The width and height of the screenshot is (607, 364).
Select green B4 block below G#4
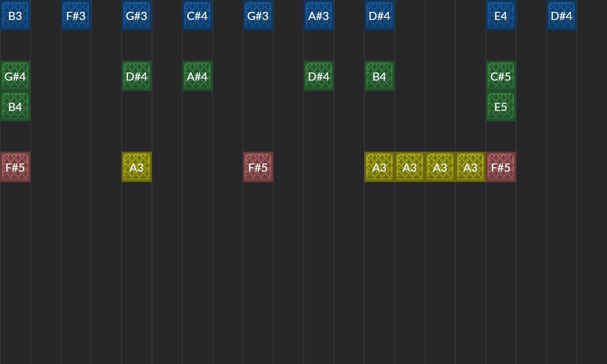[15, 106]
